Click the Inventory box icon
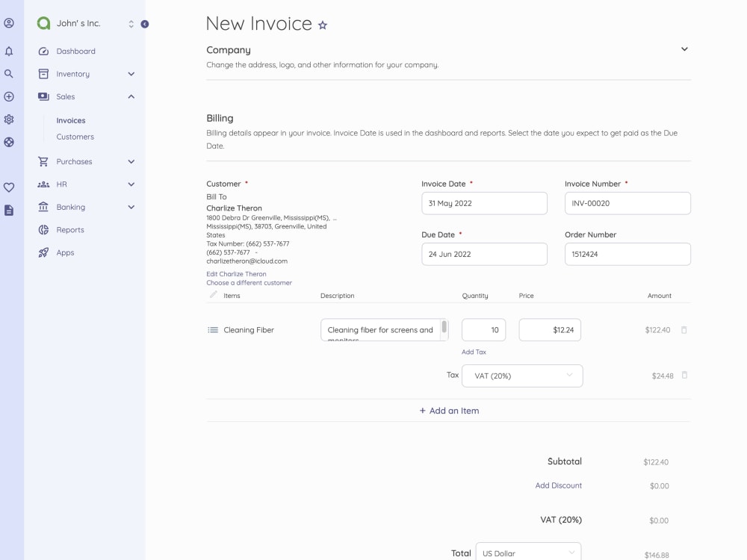The height and width of the screenshot is (560, 747). pyautogui.click(x=43, y=74)
